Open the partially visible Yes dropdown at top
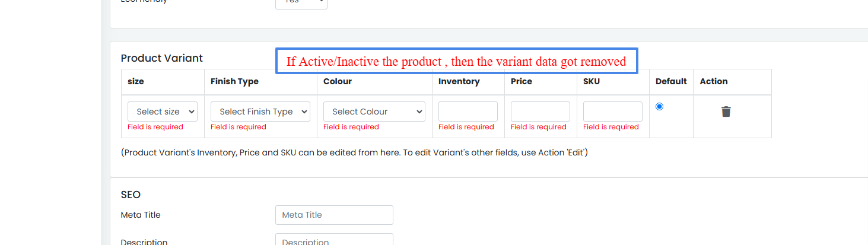The width and height of the screenshot is (868, 245). tap(301, 2)
